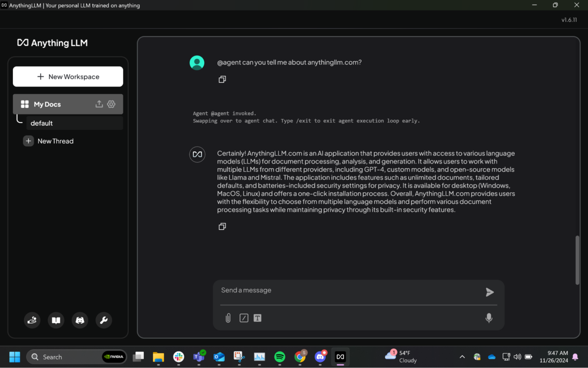
Task: Attach a file with paperclip icon
Action: (228, 318)
